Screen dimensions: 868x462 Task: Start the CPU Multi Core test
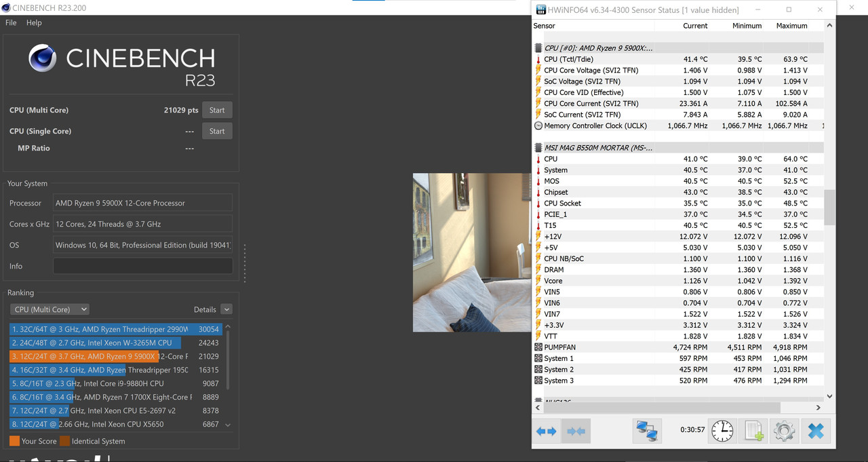[217, 110]
